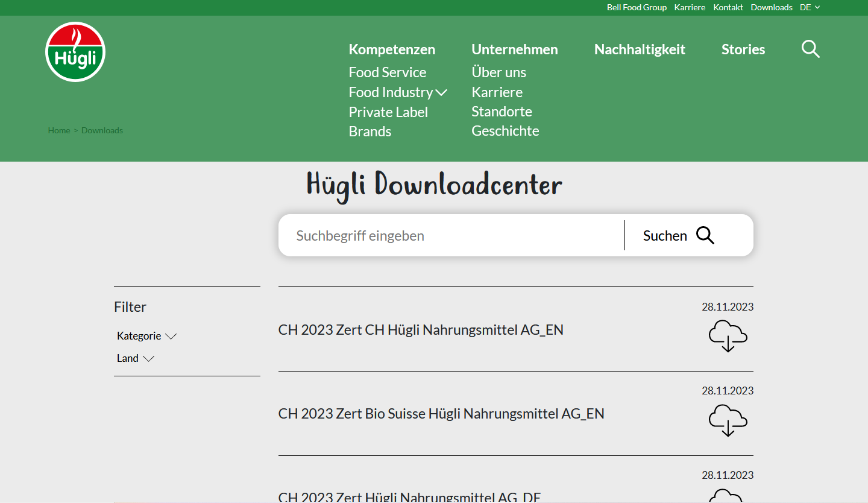
Task: Click the Bell Food Group link
Action: click(x=637, y=7)
